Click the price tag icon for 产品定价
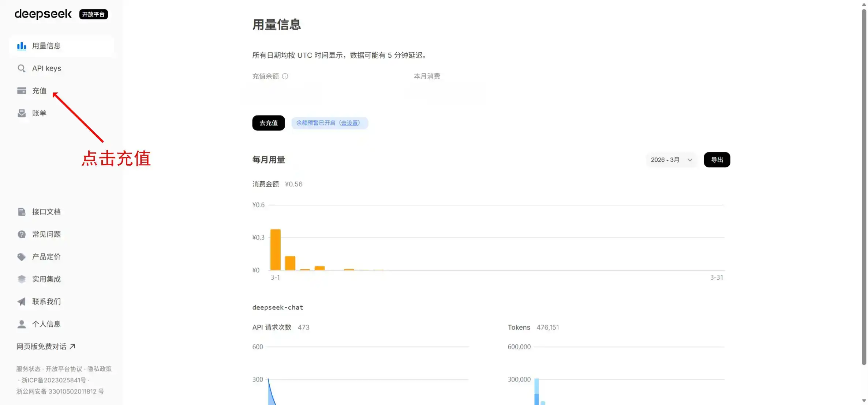868x405 pixels. click(x=22, y=257)
